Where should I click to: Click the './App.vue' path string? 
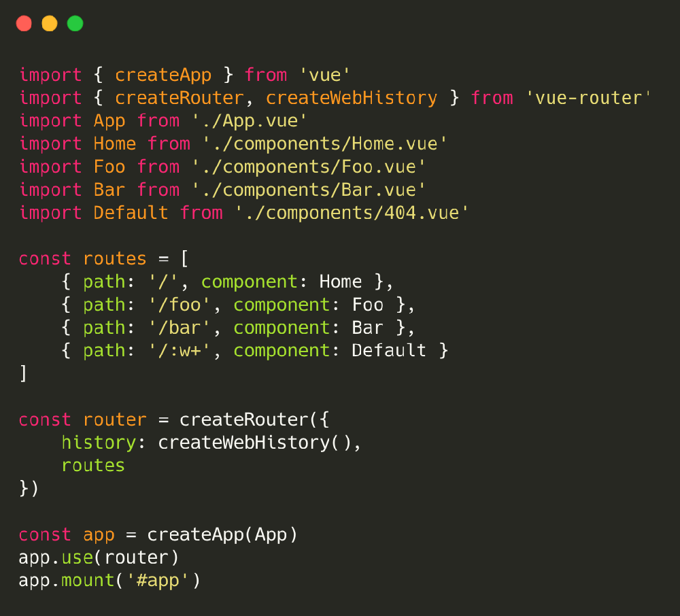(250, 121)
